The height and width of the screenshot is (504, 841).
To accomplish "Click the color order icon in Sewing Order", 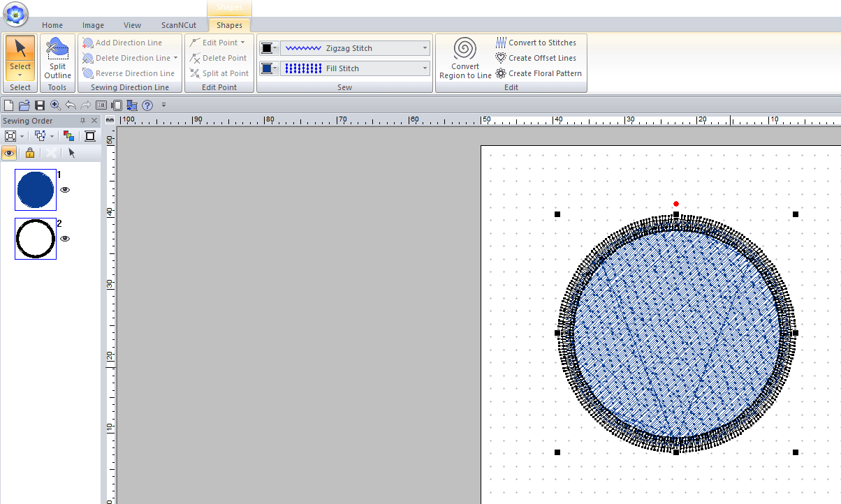I will (68, 136).
